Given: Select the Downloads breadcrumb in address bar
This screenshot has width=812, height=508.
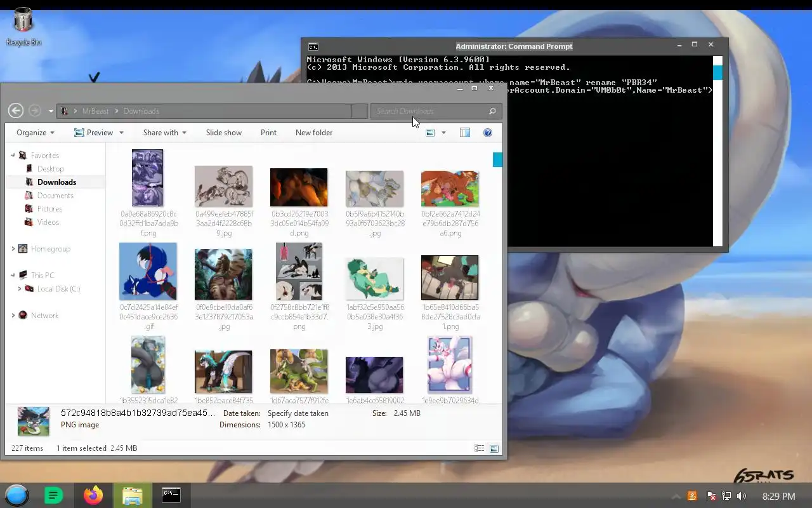Looking at the screenshot, I should click(141, 111).
